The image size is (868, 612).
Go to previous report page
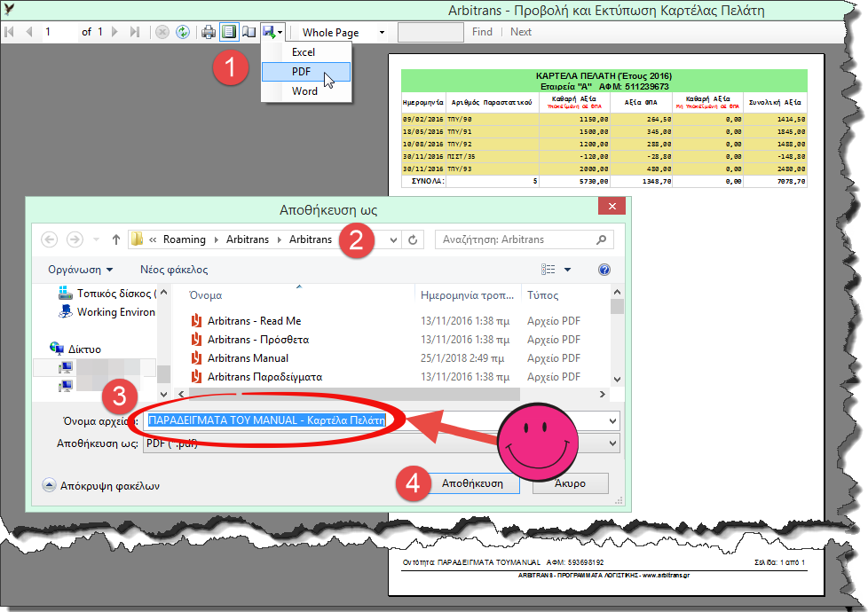28,32
